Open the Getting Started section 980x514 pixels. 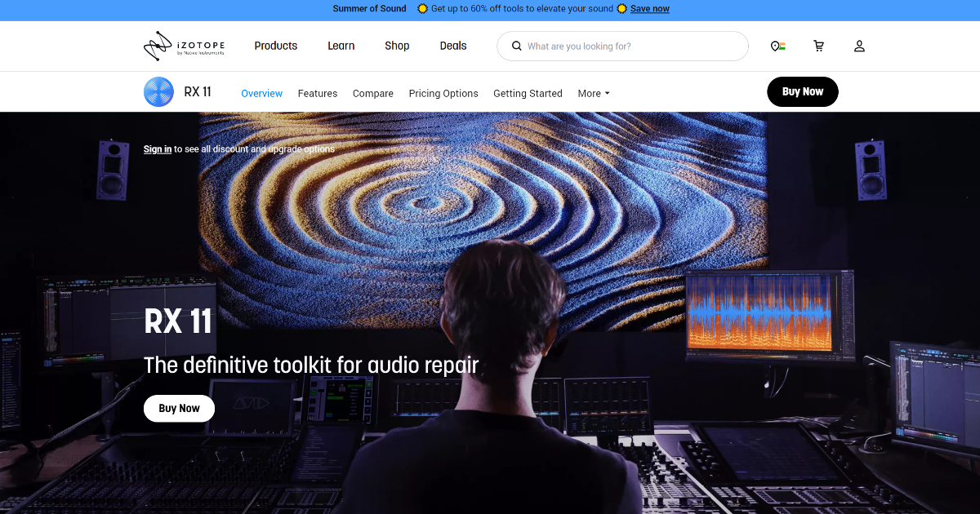point(528,93)
